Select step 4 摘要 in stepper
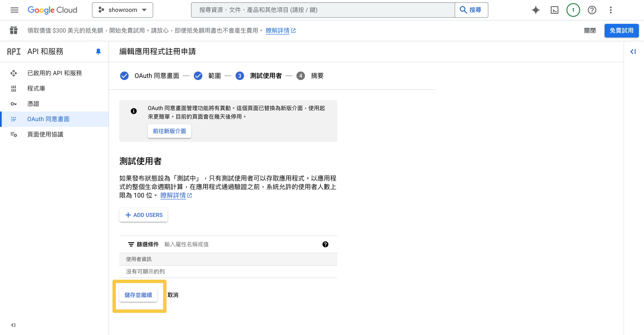644x335 pixels. tap(310, 76)
